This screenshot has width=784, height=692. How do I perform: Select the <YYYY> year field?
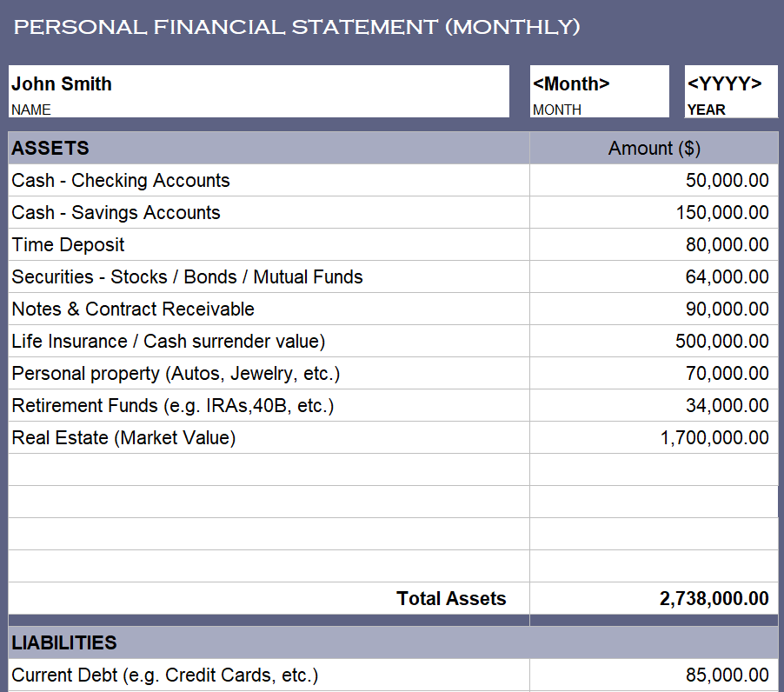(x=730, y=84)
